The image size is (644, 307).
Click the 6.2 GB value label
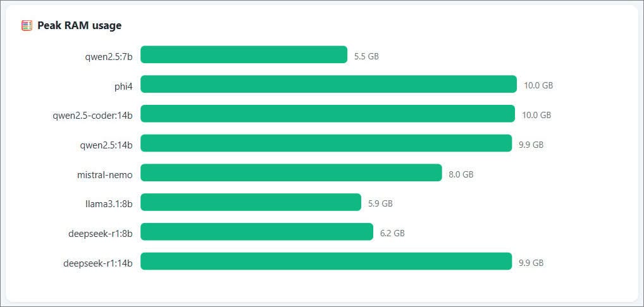[x=392, y=234]
